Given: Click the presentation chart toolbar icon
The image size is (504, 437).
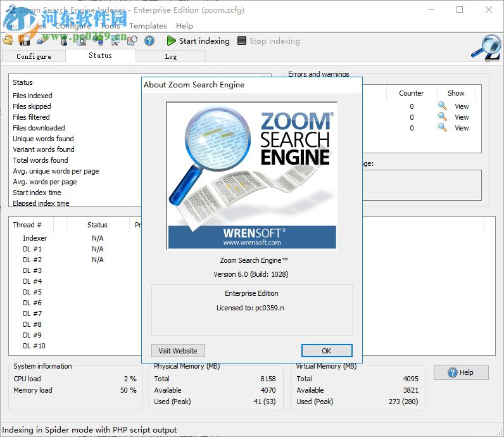Looking at the screenshot, I should pos(115,41).
